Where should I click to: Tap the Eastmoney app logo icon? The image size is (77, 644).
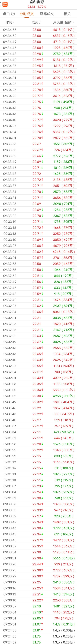click(5, 4)
